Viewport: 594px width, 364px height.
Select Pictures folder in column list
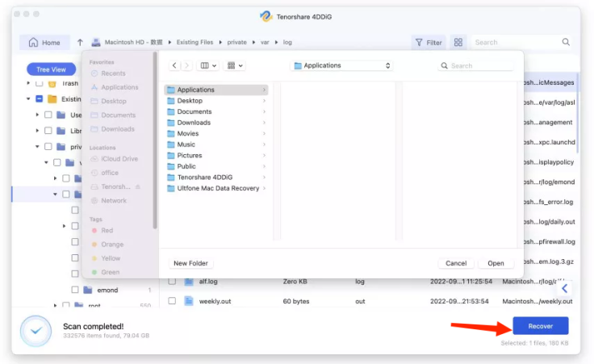coord(216,156)
